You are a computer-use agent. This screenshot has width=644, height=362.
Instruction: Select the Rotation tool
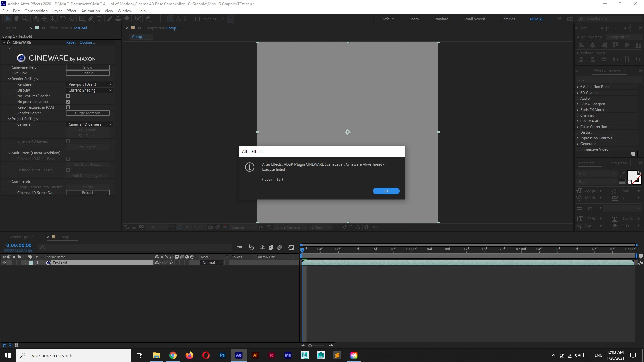pyautogui.click(x=63, y=19)
